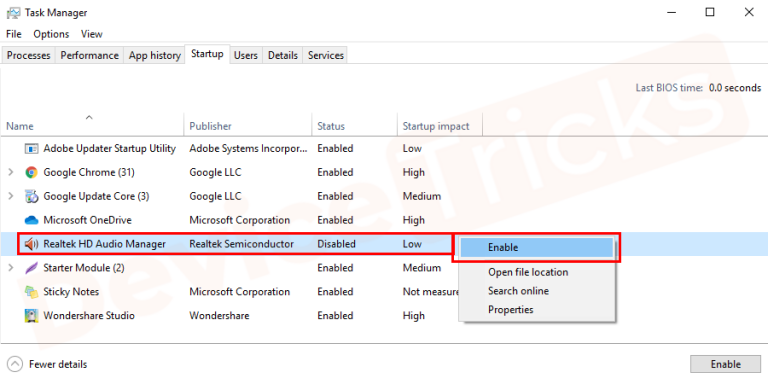Click the Low impact of Adobe Updater
The image size is (768, 384).
(x=412, y=148)
